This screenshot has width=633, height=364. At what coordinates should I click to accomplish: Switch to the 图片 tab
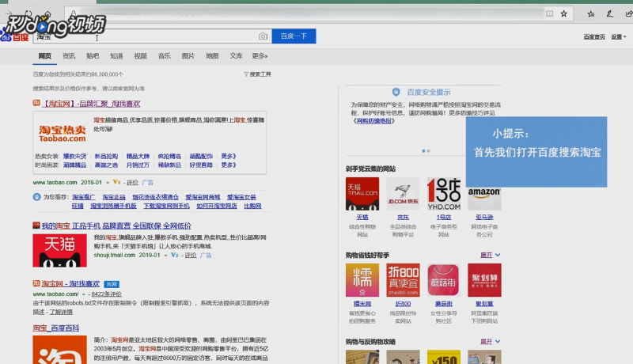(x=188, y=56)
